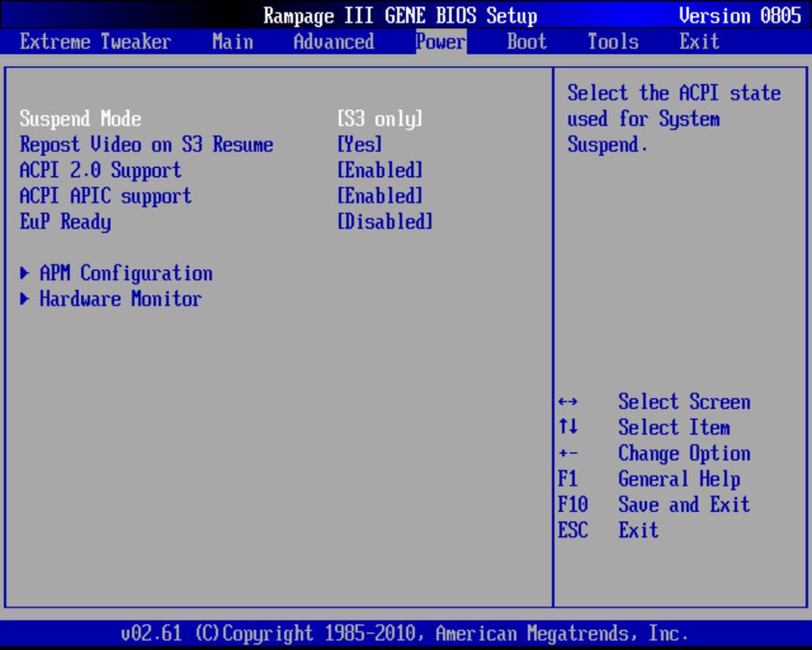The height and width of the screenshot is (650, 812).
Task: Open the APM Configuration entry
Action: [125, 274]
